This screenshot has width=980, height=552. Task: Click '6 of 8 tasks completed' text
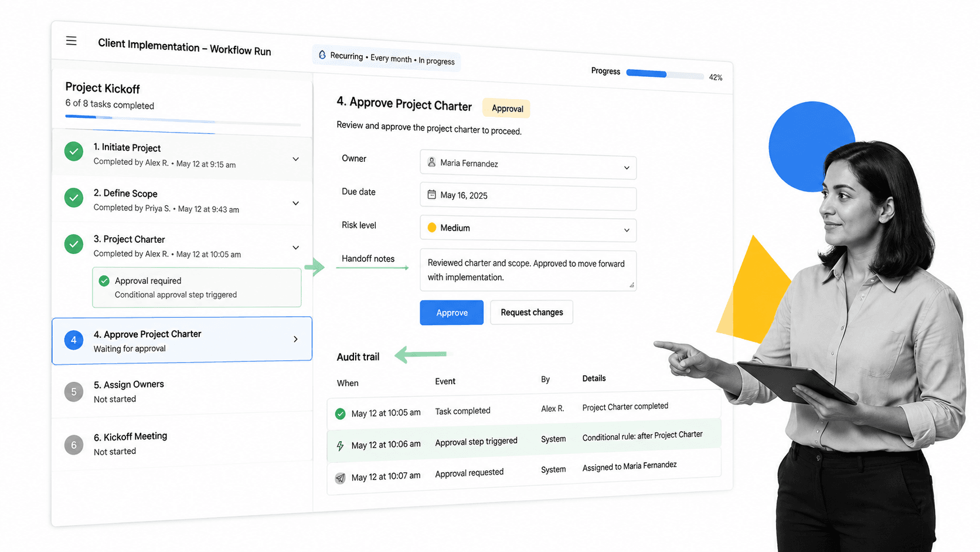click(110, 104)
